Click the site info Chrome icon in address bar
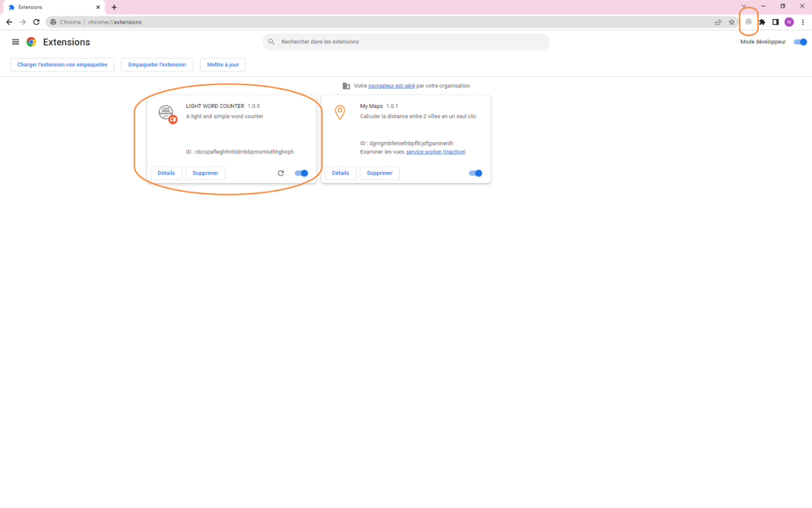This screenshot has width=812, height=508. pos(53,22)
